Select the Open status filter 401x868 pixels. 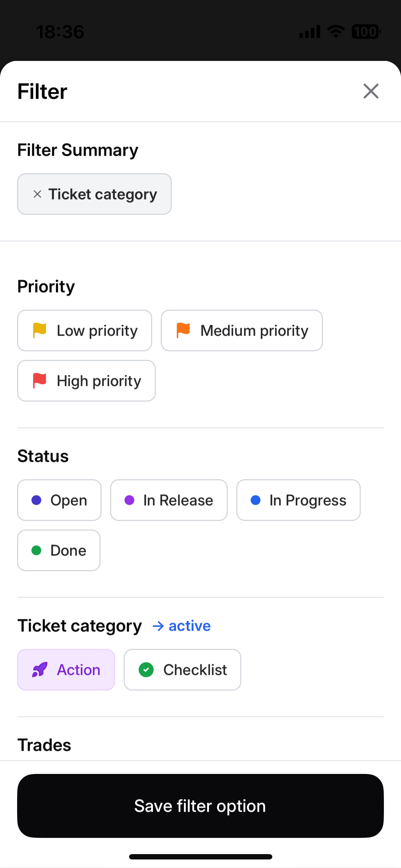coord(60,500)
